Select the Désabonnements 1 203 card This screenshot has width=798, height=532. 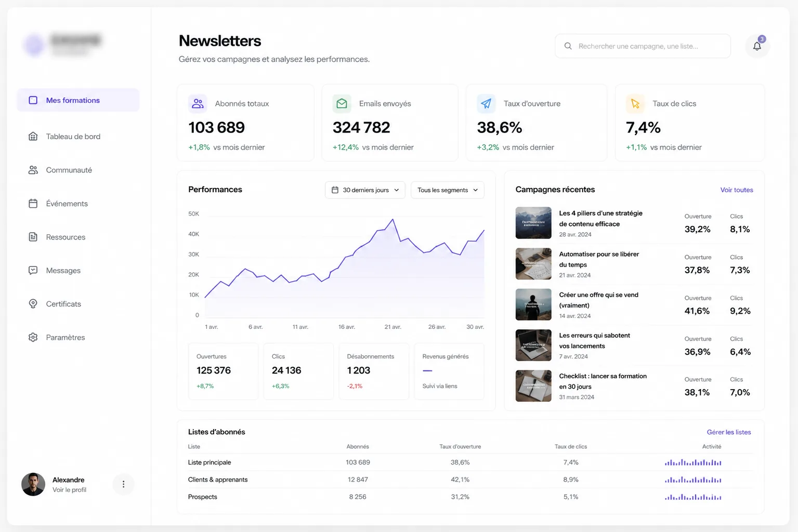tap(374, 371)
